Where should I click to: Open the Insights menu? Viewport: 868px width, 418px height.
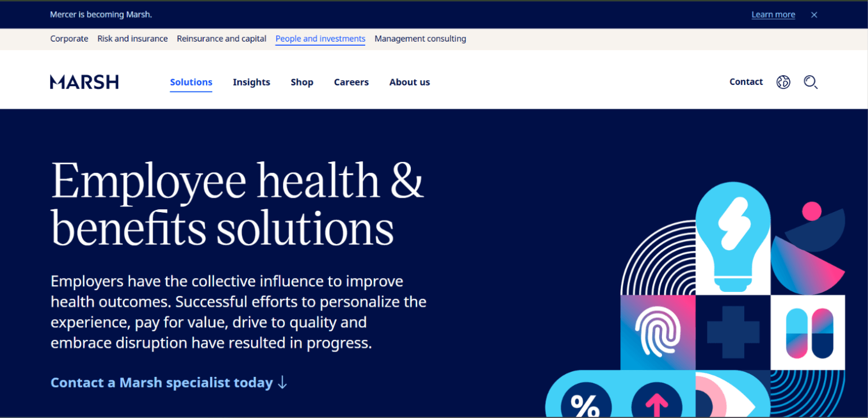pyautogui.click(x=252, y=82)
